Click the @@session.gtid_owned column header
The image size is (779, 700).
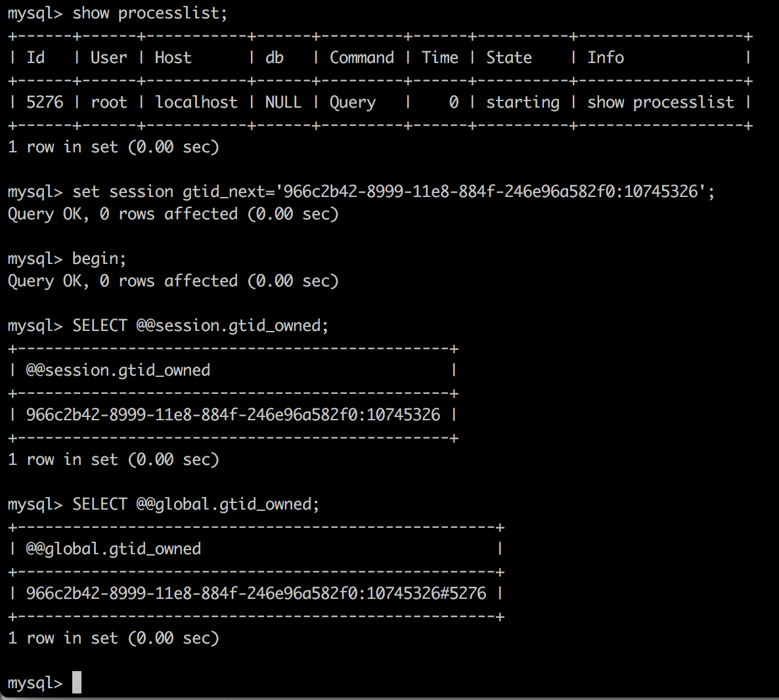pos(118,370)
